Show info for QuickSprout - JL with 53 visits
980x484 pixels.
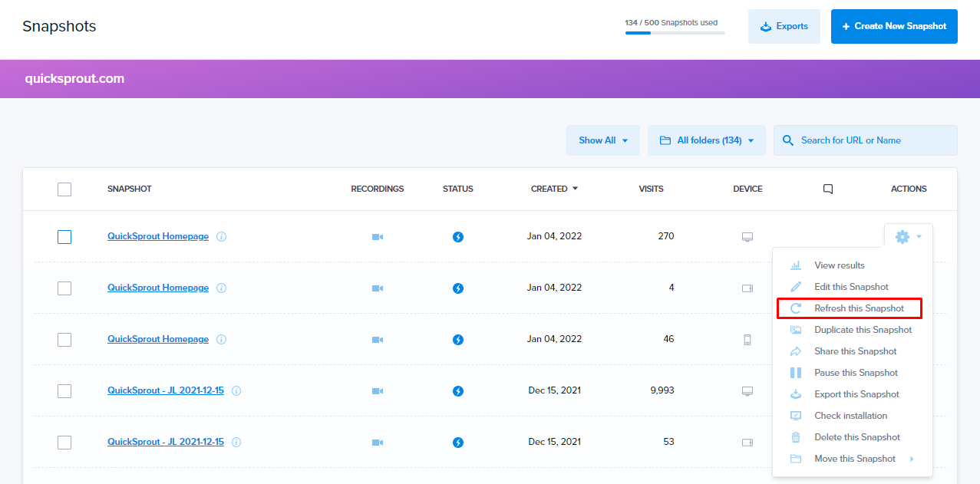tap(236, 443)
